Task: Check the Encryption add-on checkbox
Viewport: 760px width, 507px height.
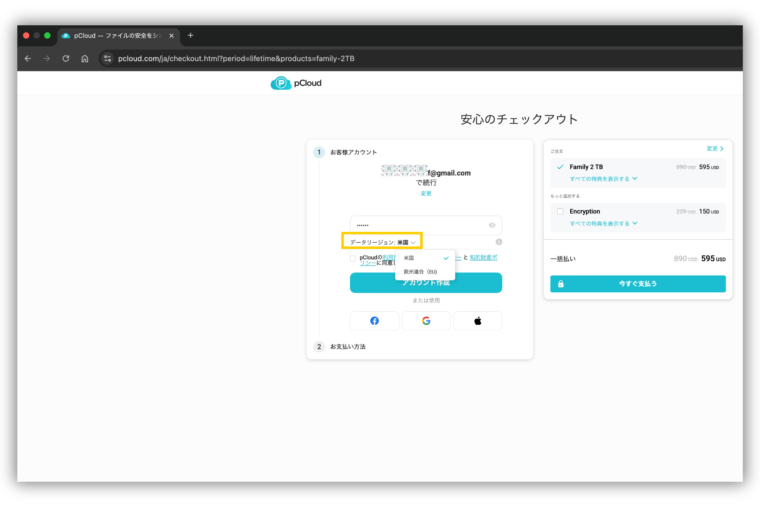Action: click(560, 212)
